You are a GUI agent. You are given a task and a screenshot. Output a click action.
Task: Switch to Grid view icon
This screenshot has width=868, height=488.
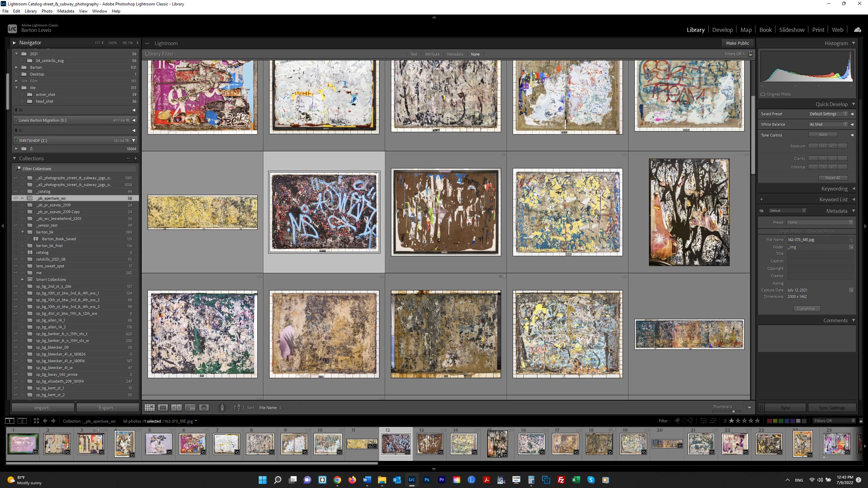click(150, 408)
